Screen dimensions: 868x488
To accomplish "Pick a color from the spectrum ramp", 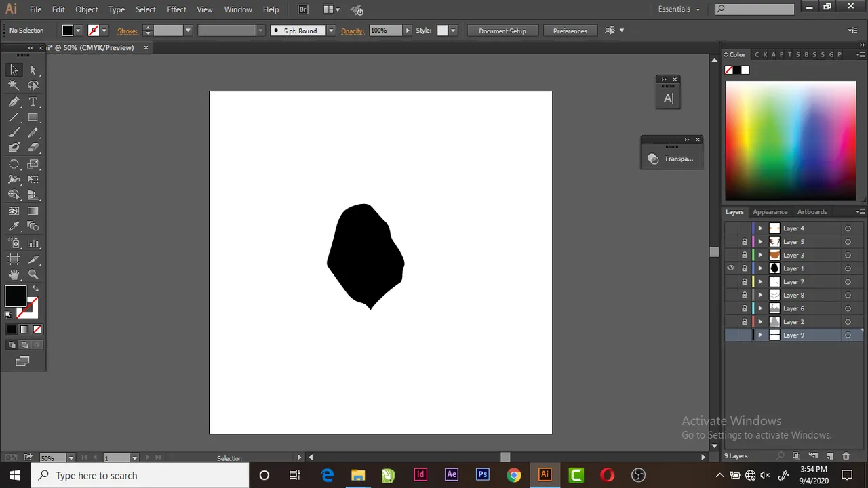I will (x=791, y=140).
